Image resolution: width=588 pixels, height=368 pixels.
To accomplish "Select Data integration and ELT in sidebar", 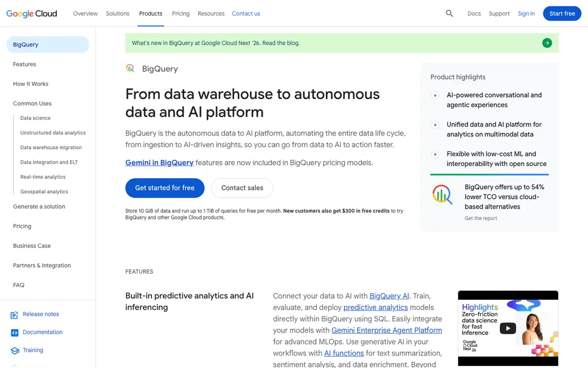I will [49, 162].
